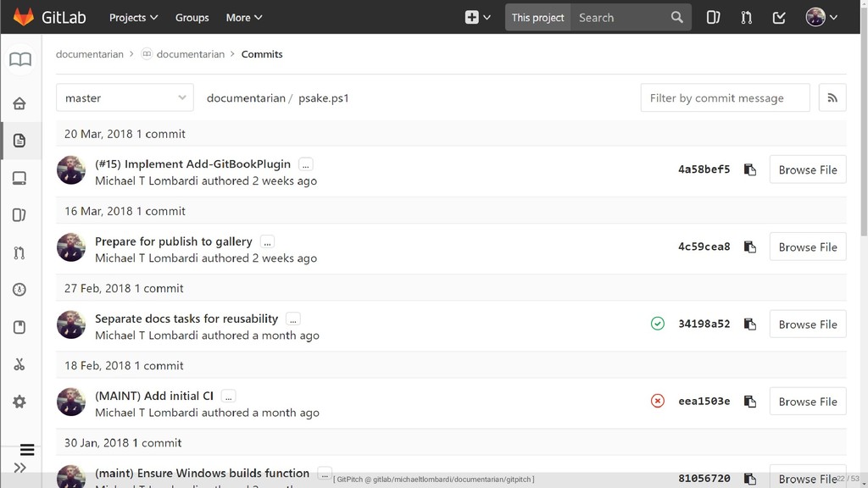868x488 pixels.
Task: Go to project Home in sidebar
Action: pos(19,103)
